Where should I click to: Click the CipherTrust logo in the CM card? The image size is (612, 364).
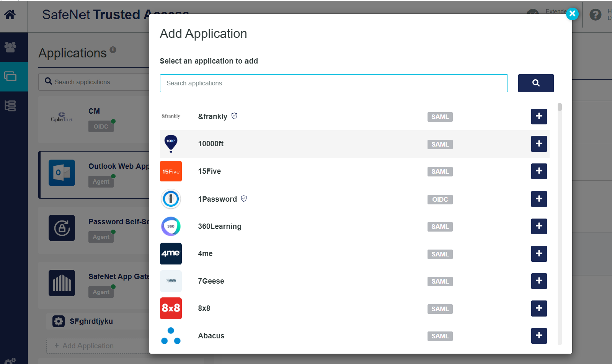(x=62, y=117)
